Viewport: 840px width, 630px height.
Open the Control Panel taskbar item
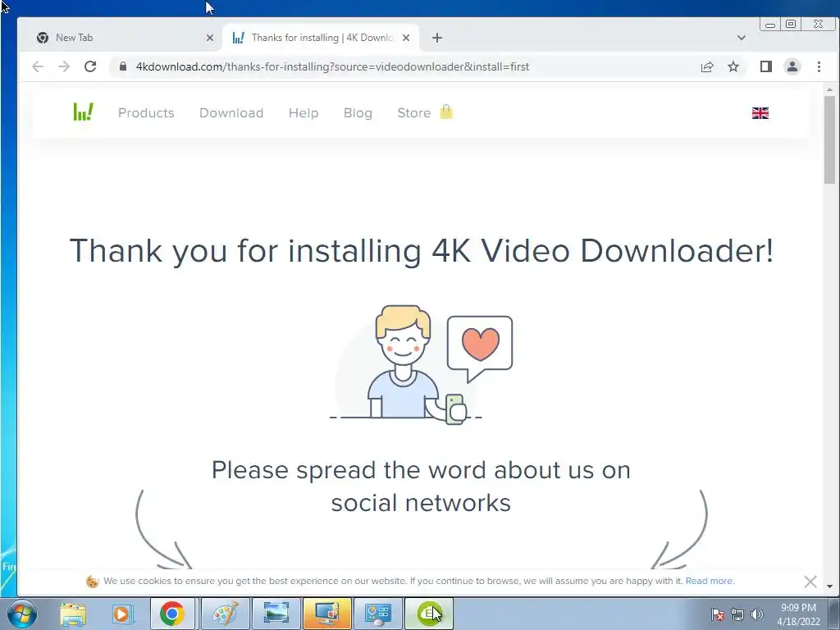pyautogui.click(x=378, y=614)
